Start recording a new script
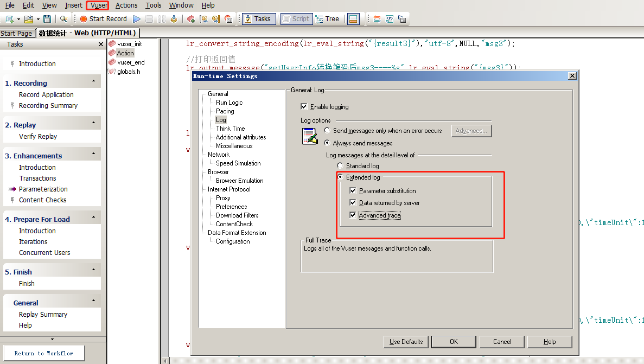Viewport: 644px width, 364px height. point(103,18)
